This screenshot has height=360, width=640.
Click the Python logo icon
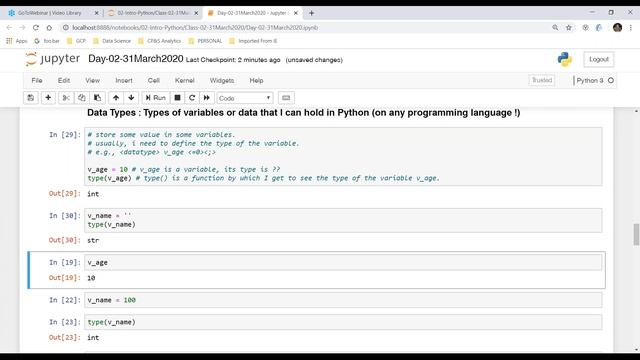point(564,60)
